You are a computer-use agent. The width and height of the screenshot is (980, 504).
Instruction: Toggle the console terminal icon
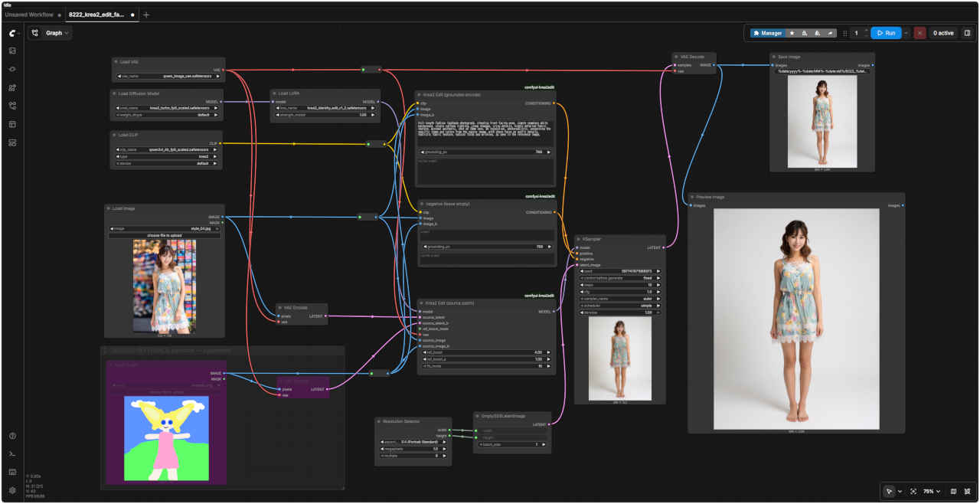(12, 454)
